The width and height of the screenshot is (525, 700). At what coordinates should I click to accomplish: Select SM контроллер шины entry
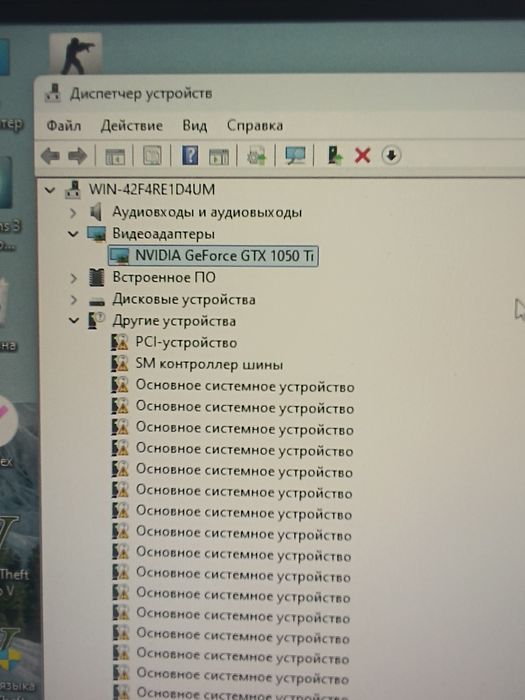[x=209, y=364]
